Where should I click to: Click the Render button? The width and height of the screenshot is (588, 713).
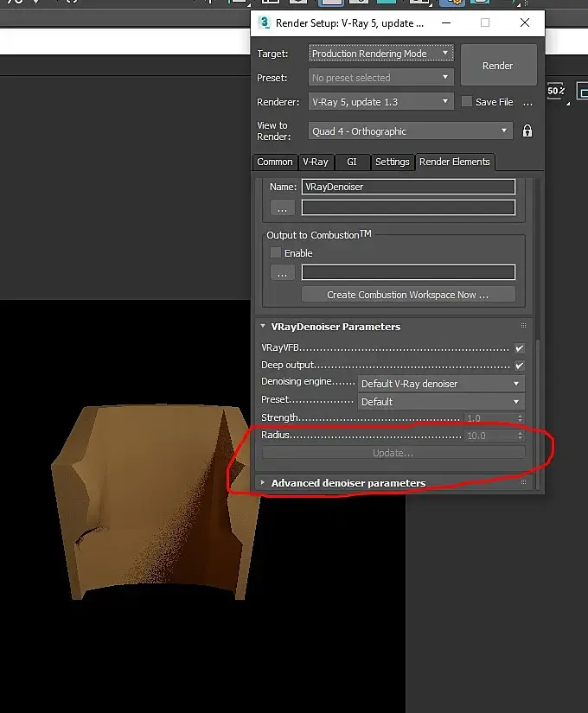(498, 66)
